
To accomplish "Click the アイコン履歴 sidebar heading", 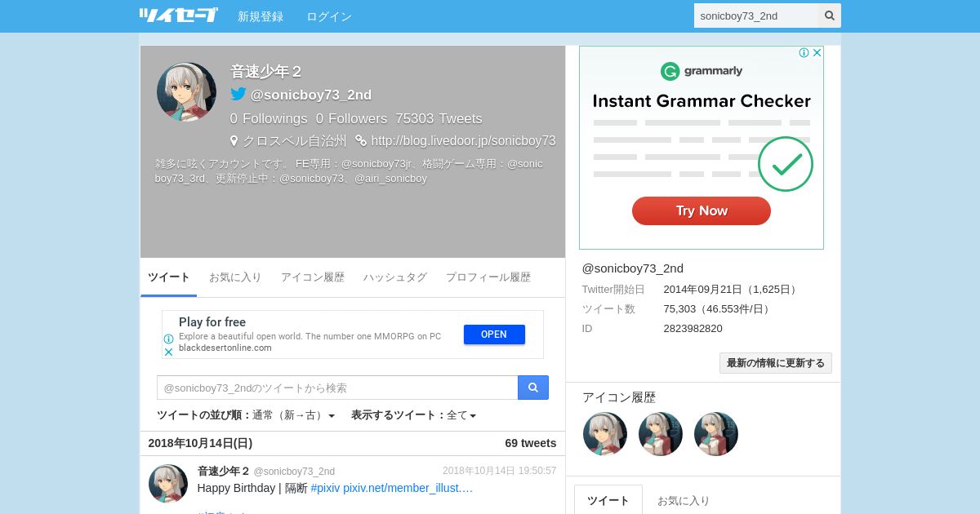I will tap(619, 397).
